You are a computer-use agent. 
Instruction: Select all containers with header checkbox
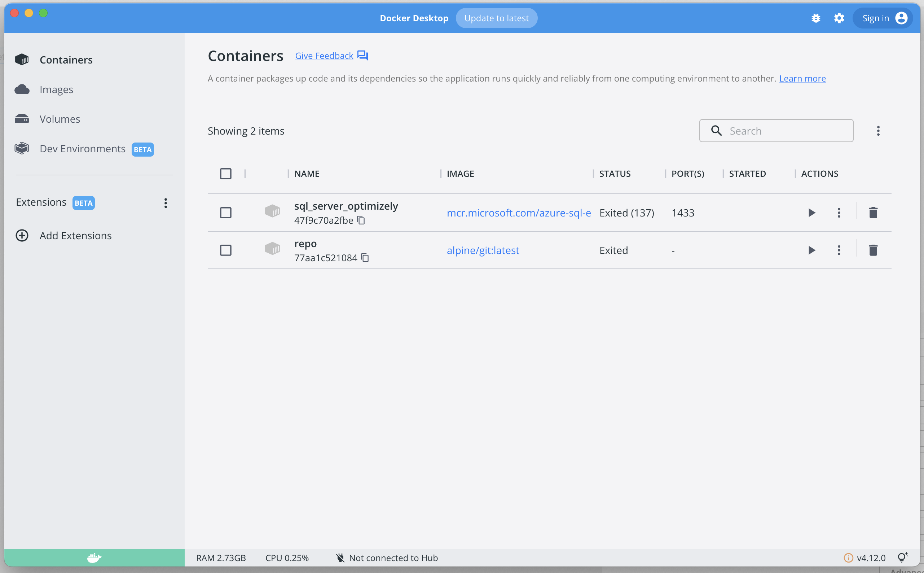[x=226, y=174]
